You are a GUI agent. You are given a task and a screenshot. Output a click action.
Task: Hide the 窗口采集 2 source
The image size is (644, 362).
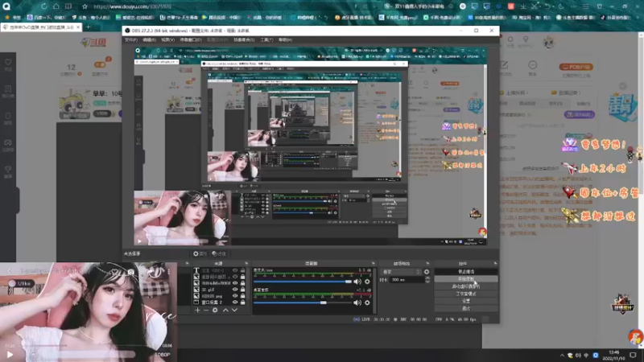235,302
